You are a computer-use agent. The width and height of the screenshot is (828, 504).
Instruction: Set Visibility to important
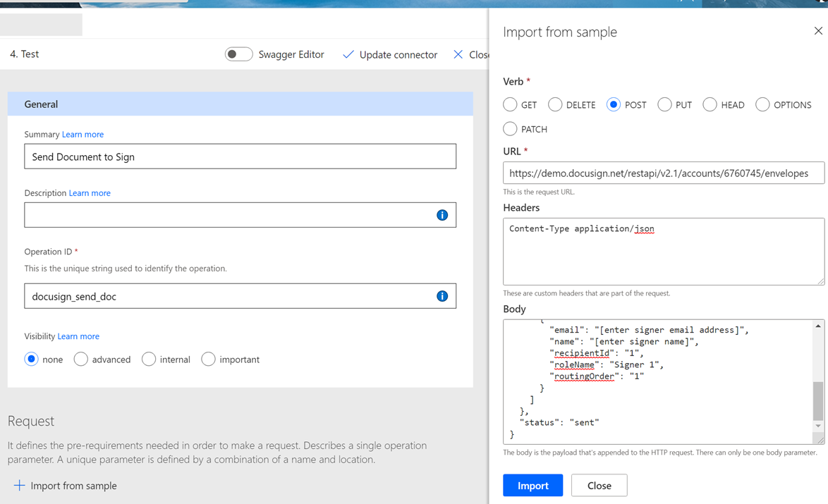click(208, 359)
